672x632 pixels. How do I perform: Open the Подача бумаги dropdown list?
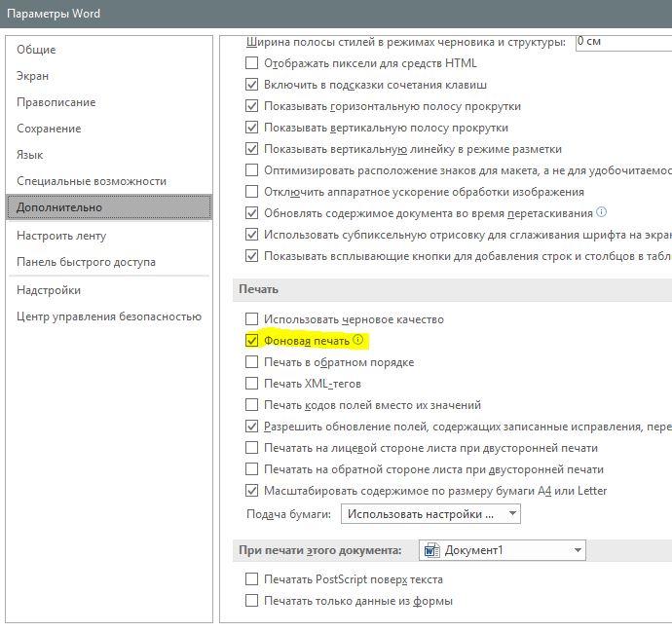point(430,514)
